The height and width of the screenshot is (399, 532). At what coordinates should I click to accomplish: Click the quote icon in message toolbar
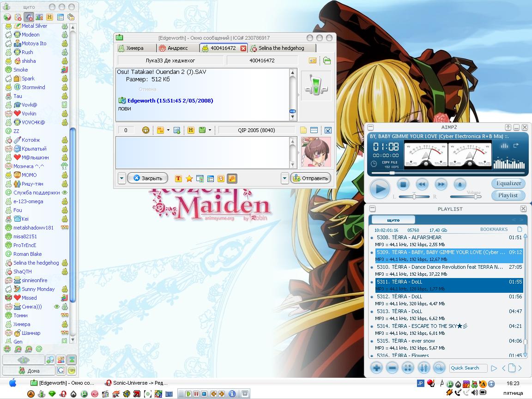161,130
